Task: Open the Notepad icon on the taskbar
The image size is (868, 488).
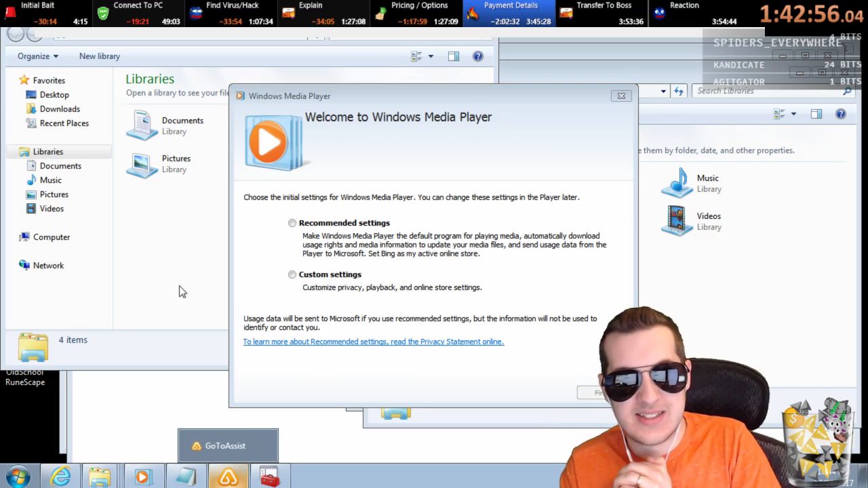Action: [x=185, y=476]
